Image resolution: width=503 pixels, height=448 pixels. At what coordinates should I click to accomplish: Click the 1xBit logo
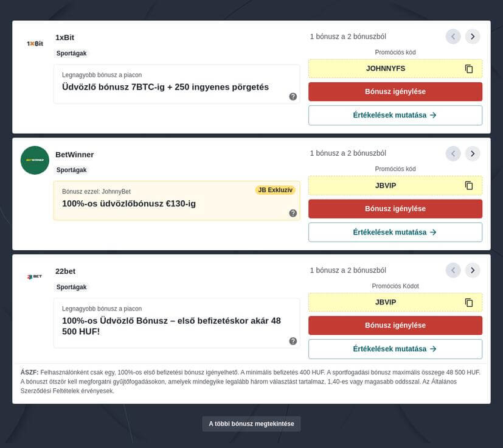click(35, 44)
